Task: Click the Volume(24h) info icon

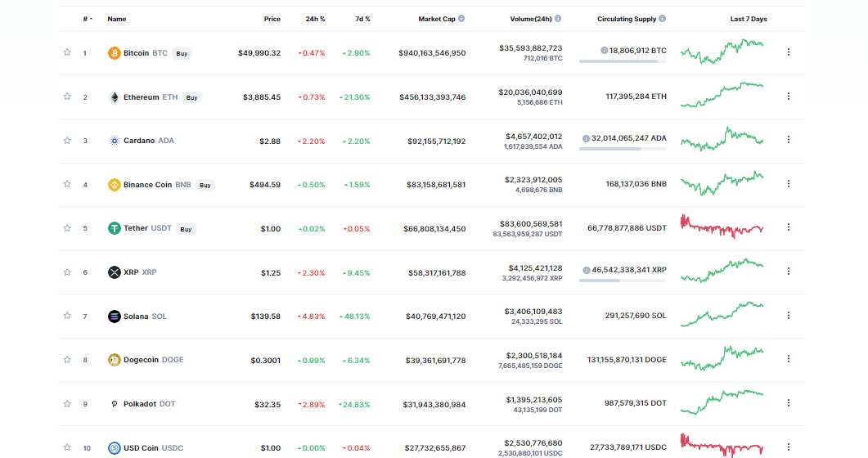Action: pyautogui.click(x=558, y=19)
